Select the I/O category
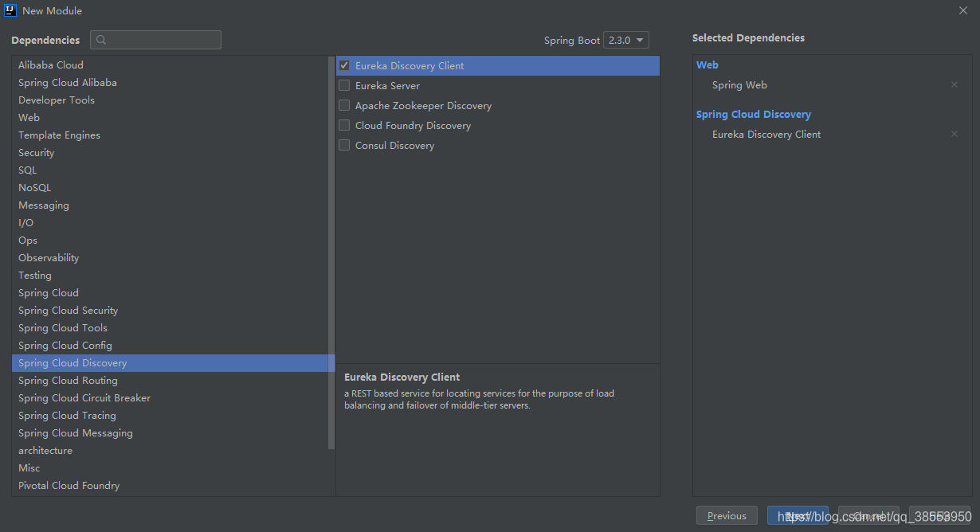Screen dimensions: 980x532 tap(171, 223)
